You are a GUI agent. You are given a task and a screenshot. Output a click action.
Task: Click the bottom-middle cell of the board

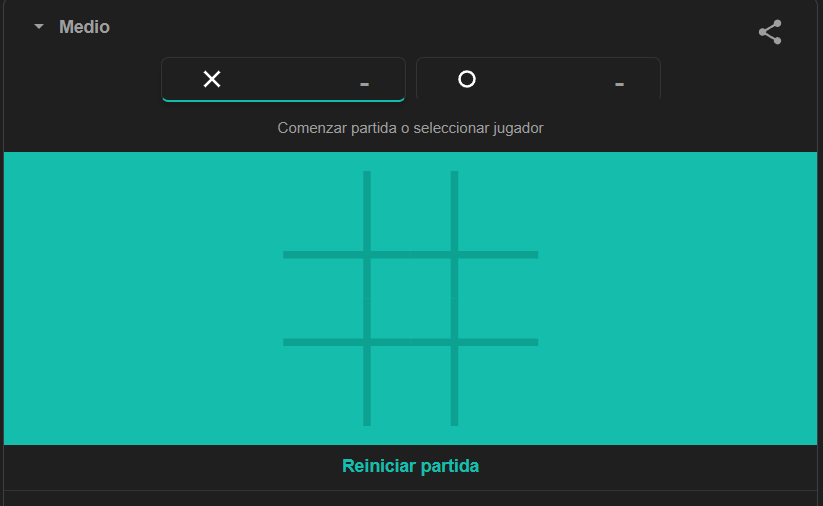point(410,386)
